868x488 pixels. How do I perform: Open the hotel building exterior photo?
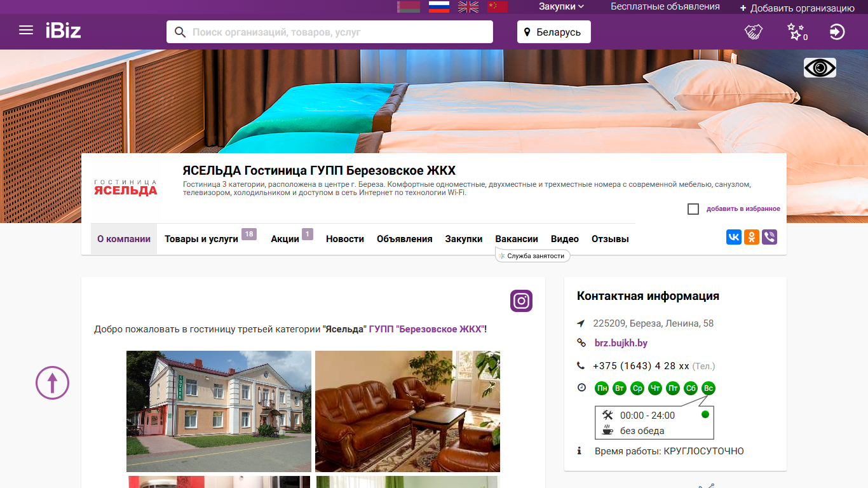219,411
